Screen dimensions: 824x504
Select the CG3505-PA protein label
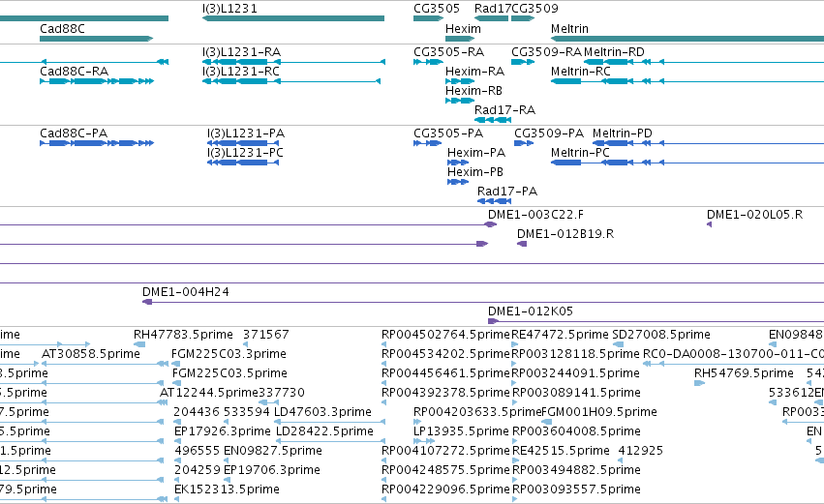(448, 133)
